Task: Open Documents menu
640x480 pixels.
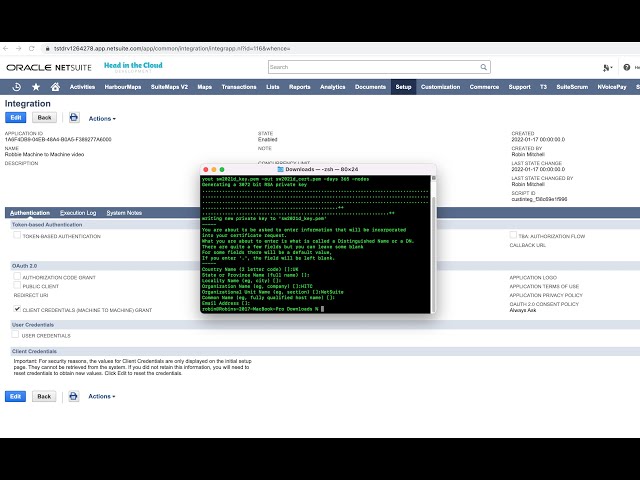Action: pyautogui.click(x=370, y=87)
